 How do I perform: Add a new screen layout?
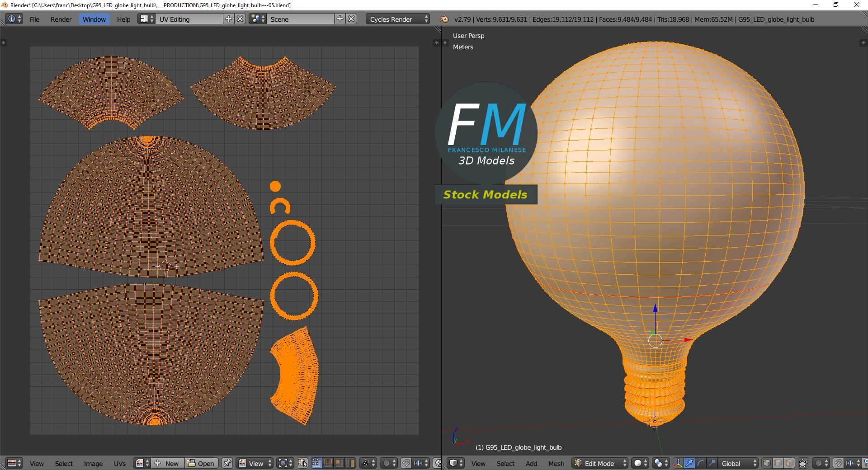tap(229, 19)
